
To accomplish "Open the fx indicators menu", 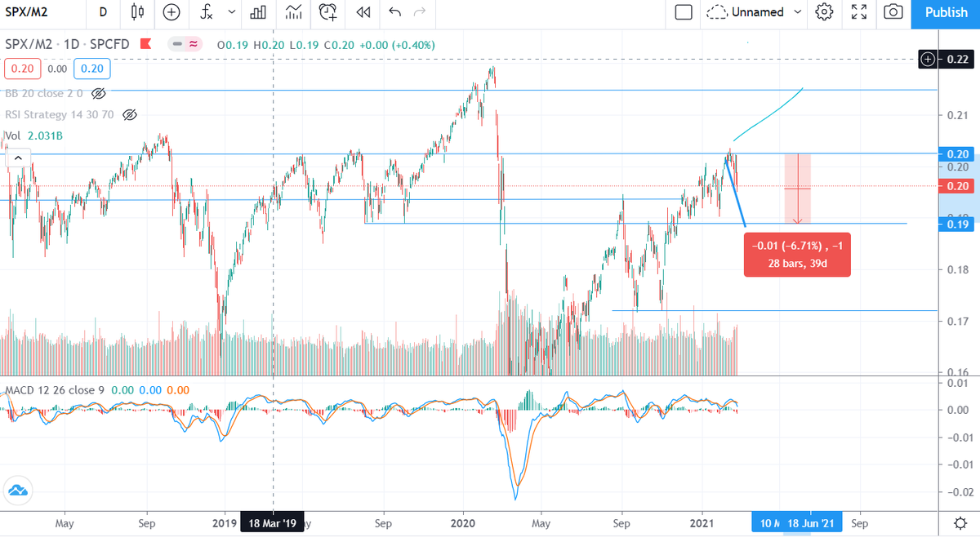I will [207, 12].
